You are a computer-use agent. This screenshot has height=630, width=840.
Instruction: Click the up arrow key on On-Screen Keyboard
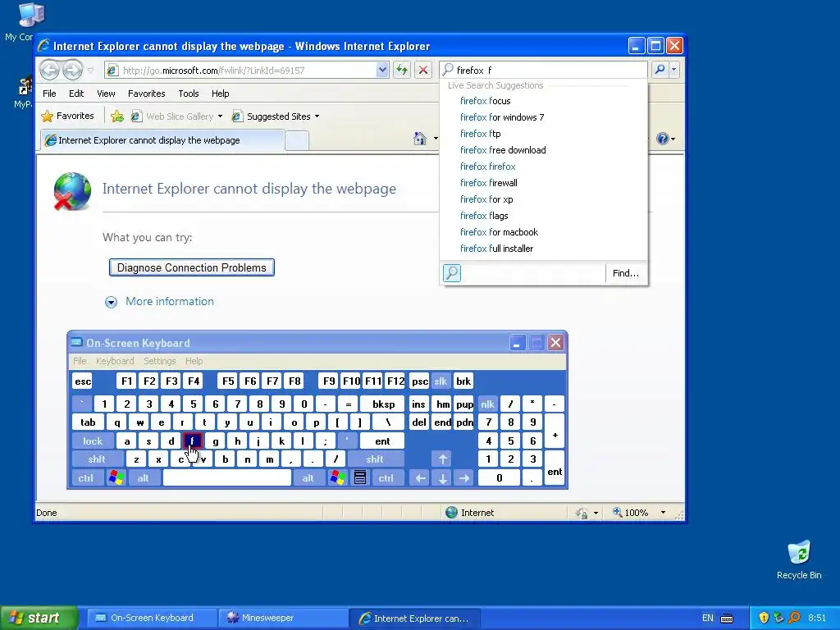[442, 459]
